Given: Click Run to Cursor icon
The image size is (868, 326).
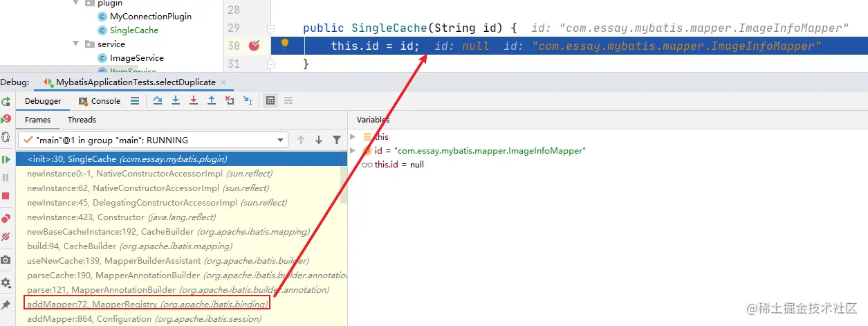Looking at the screenshot, I should click(x=248, y=101).
